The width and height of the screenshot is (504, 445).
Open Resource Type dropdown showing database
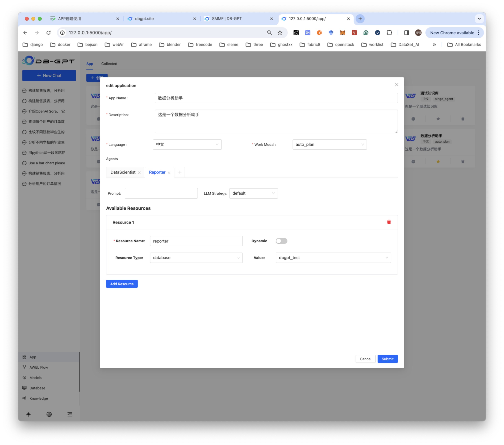click(x=196, y=258)
